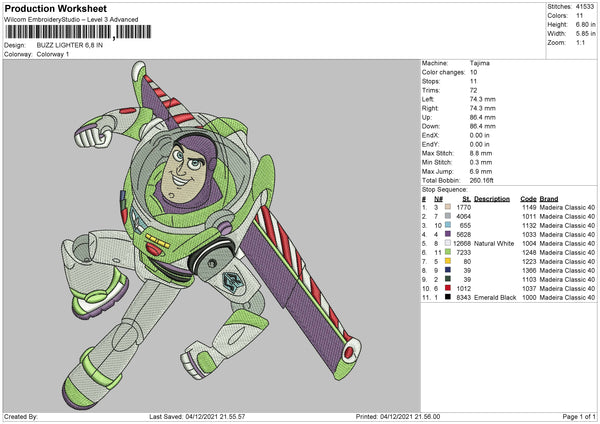Click the 'Last Saved' timestamp in footer
Image resolution: width=600 pixels, height=424 pixels.
pos(197,417)
